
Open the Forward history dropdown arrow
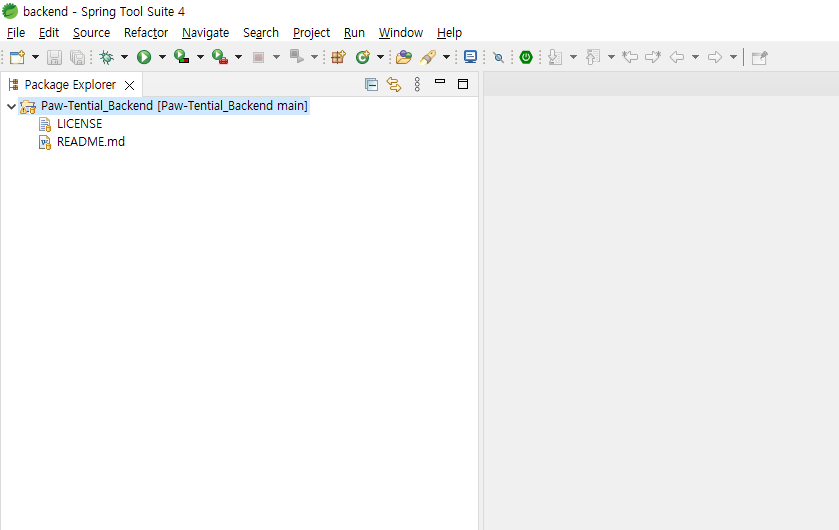click(733, 57)
